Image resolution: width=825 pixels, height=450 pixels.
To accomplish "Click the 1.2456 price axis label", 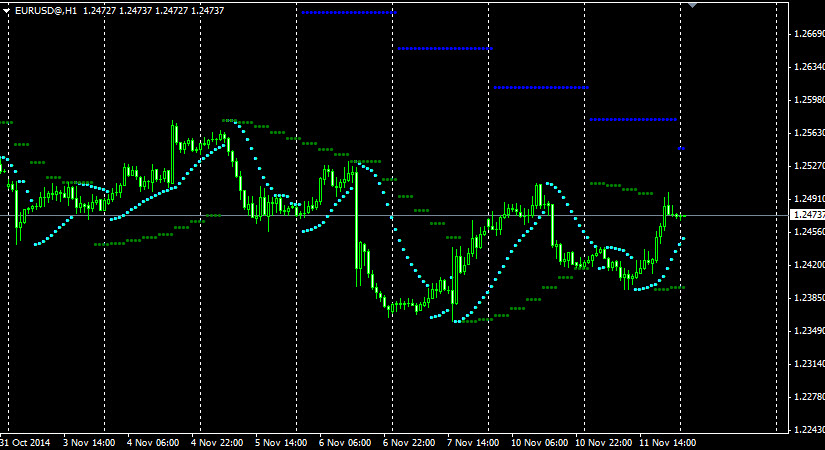I will [809, 232].
